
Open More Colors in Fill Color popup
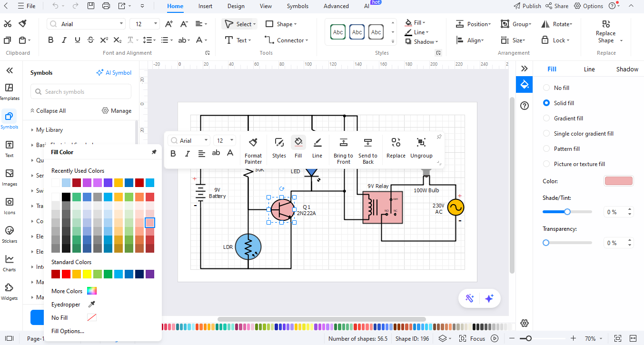pos(74,291)
